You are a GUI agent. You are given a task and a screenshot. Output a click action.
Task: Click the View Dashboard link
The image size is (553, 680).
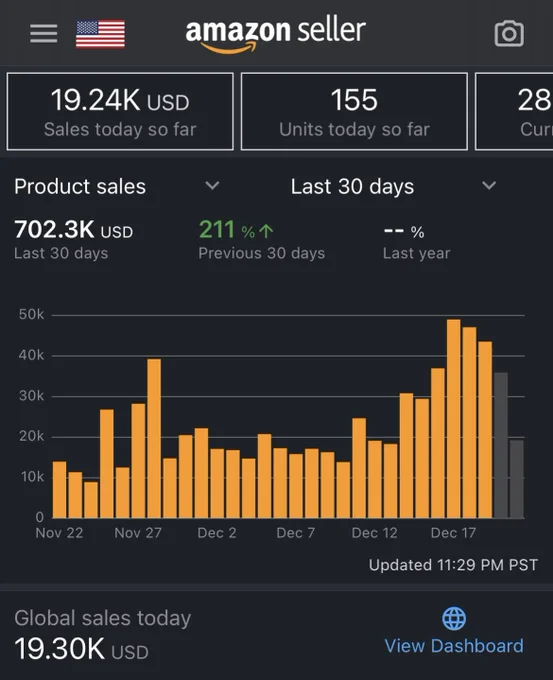pyautogui.click(x=454, y=646)
